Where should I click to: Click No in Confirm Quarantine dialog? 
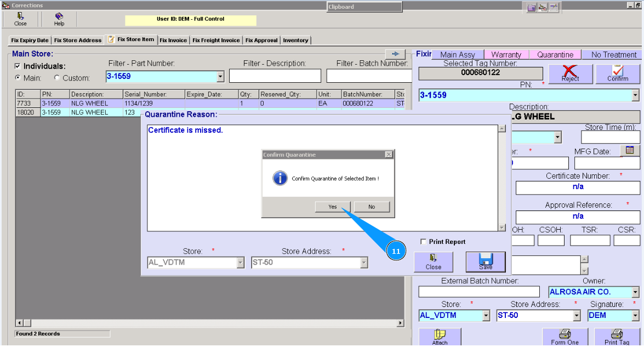372,207
